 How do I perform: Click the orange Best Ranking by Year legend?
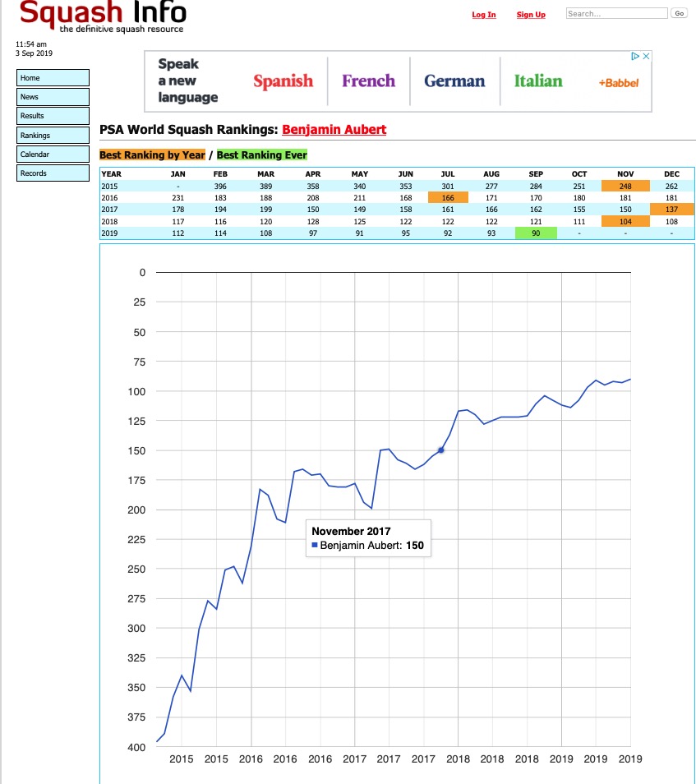152,155
